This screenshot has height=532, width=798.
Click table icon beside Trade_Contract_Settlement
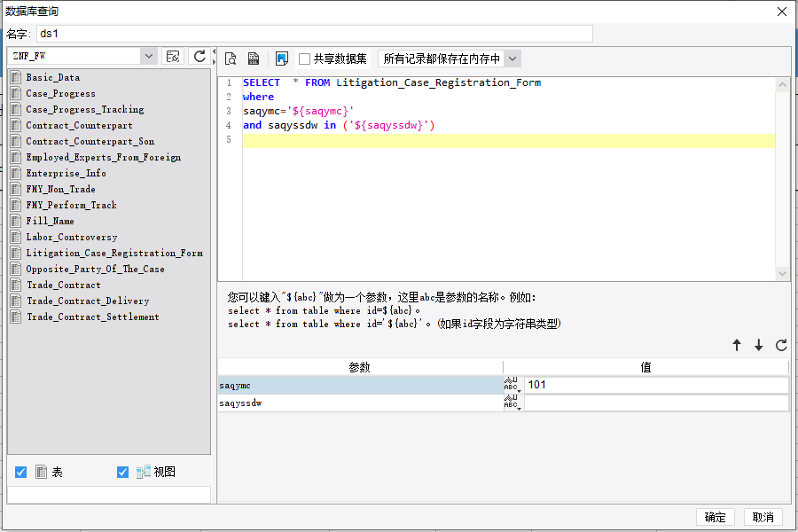tap(16, 317)
